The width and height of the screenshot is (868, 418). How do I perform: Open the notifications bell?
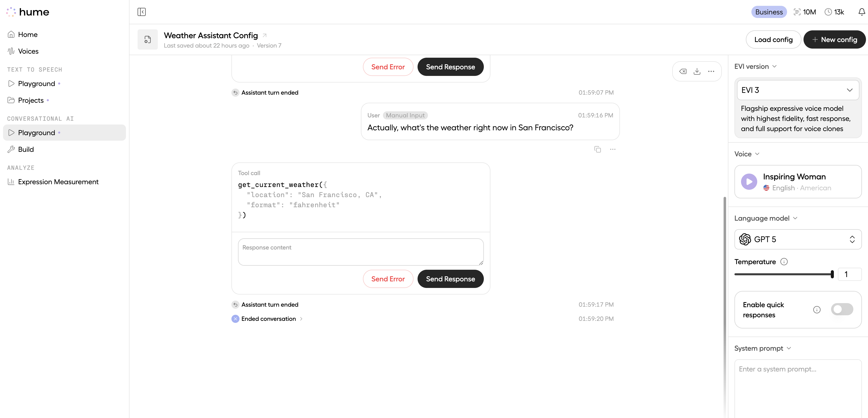point(861,12)
